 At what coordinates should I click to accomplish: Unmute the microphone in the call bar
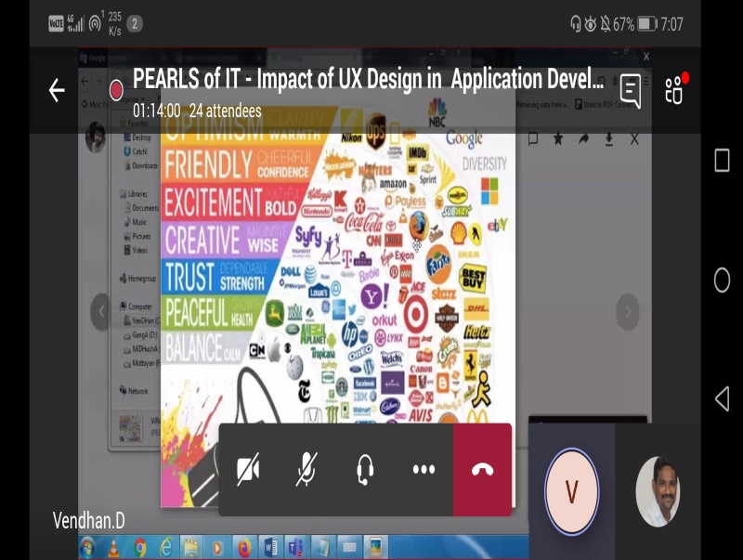pos(306,469)
